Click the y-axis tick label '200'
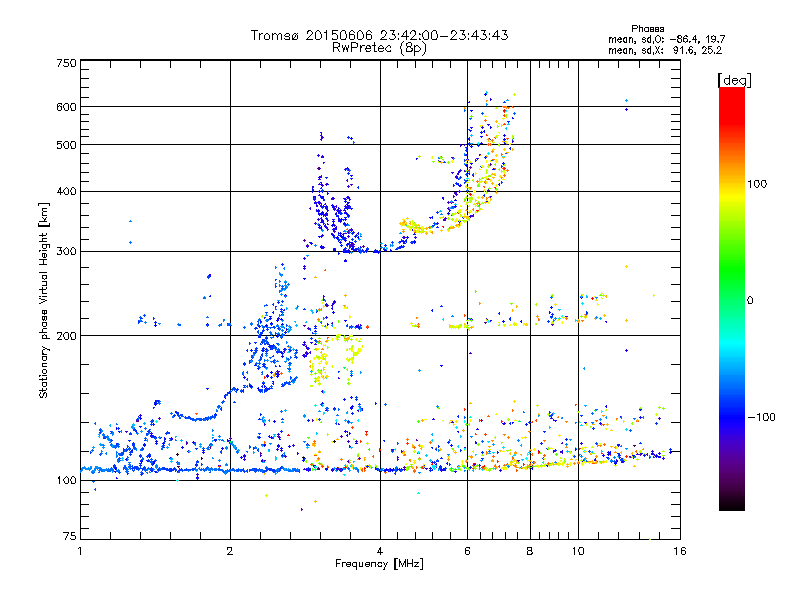The width and height of the screenshot is (800, 600). click(66, 336)
